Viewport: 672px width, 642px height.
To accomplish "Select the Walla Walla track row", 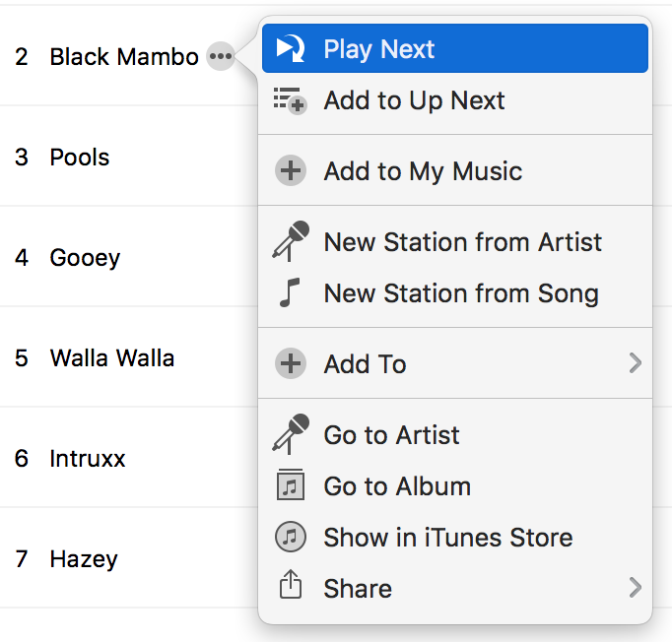I will [111, 358].
